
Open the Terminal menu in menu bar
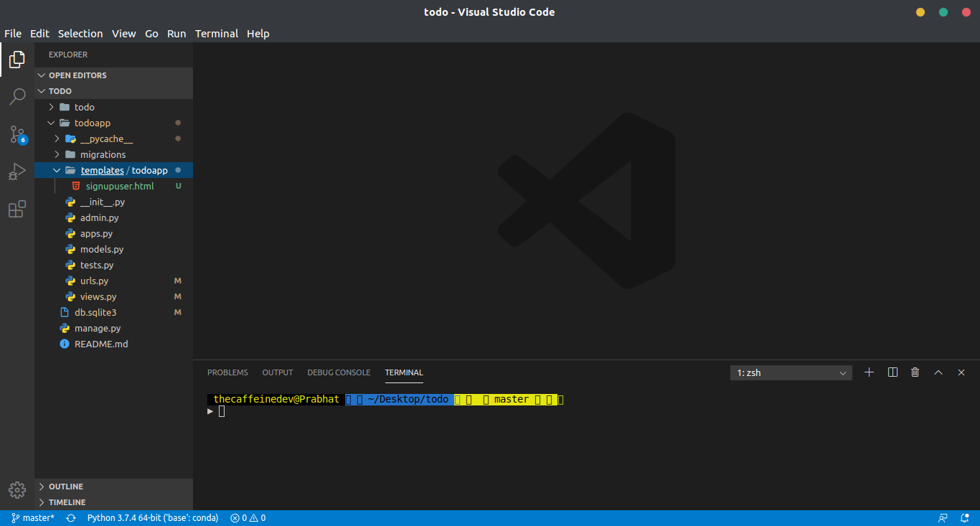216,34
